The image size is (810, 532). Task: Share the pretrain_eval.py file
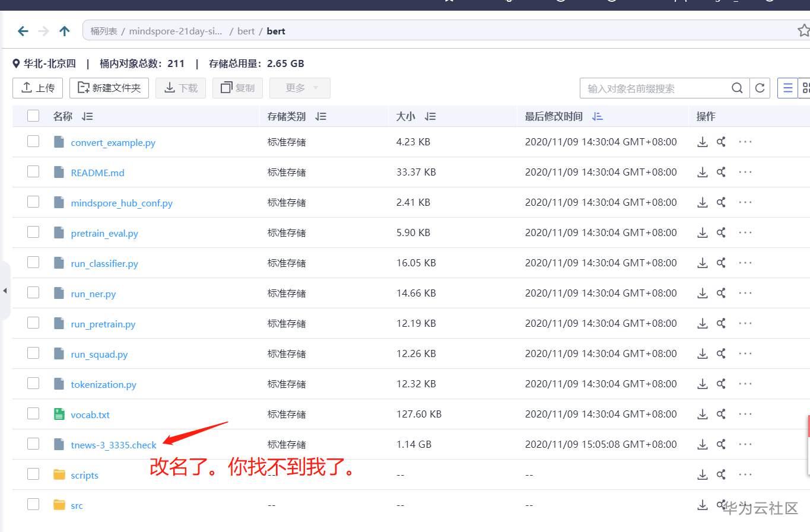(x=721, y=232)
